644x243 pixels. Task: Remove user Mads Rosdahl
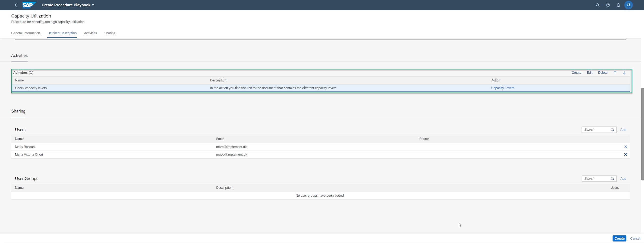[x=625, y=147]
